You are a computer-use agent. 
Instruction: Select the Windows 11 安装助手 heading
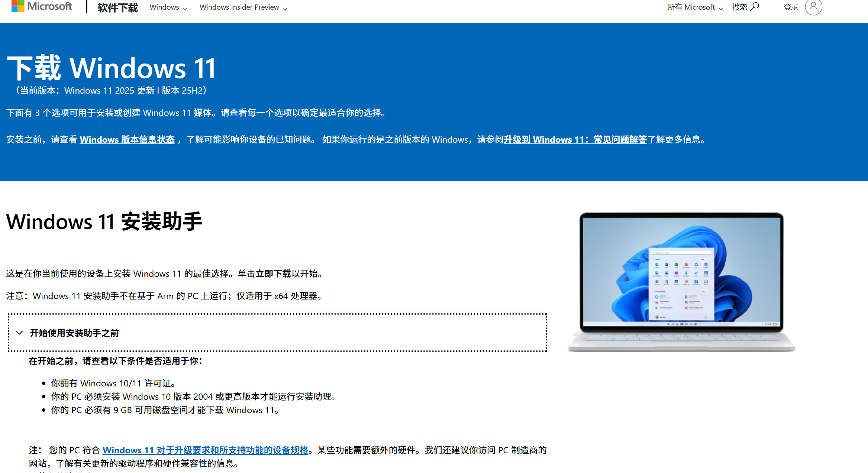[x=105, y=222]
